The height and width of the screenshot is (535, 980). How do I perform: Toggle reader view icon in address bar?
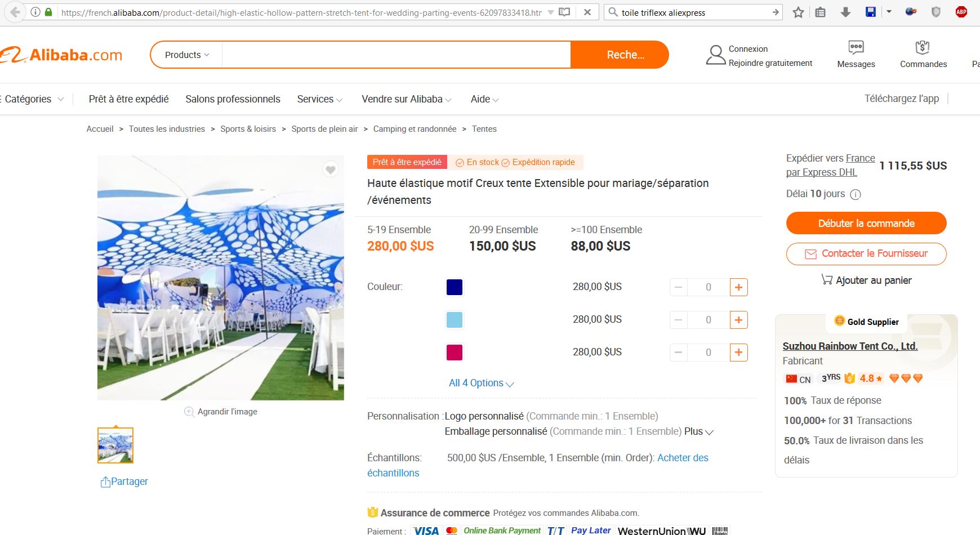tap(564, 12)
